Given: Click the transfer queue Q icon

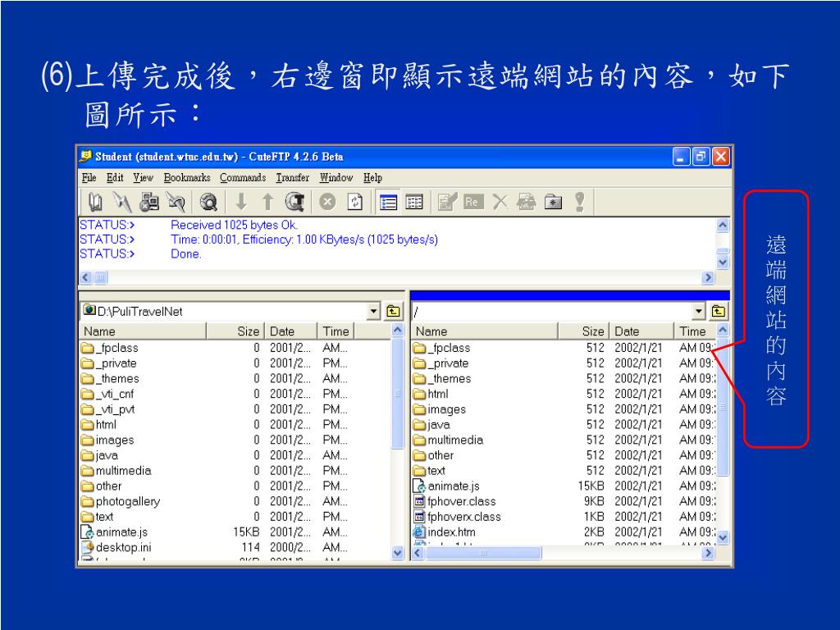Looking at the screenshot, I should click(x=295, y=202).
